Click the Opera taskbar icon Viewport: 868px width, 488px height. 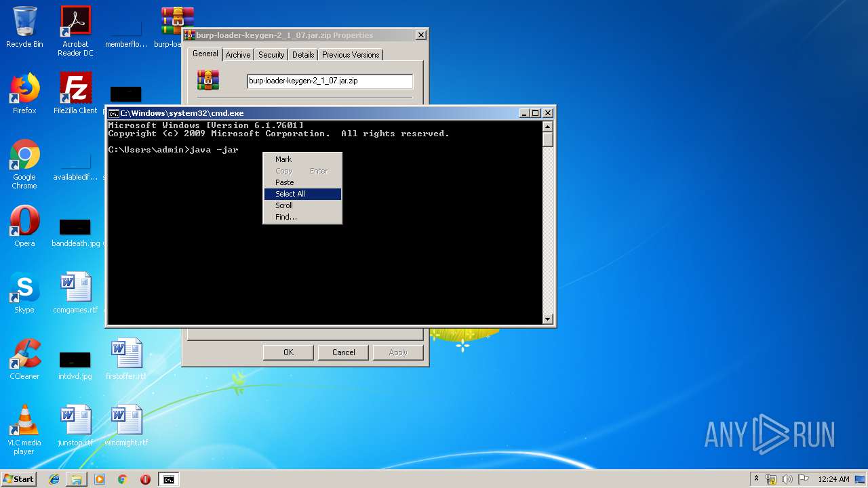[x=145, y=479]
